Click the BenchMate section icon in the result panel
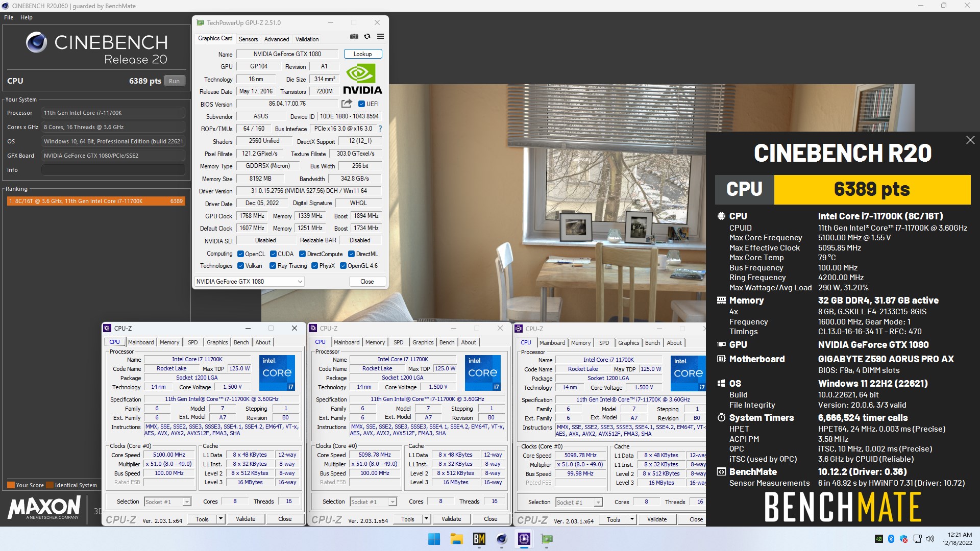Image resolution: width=980 pixels, height=551 pixels. [x=721, y=472]
